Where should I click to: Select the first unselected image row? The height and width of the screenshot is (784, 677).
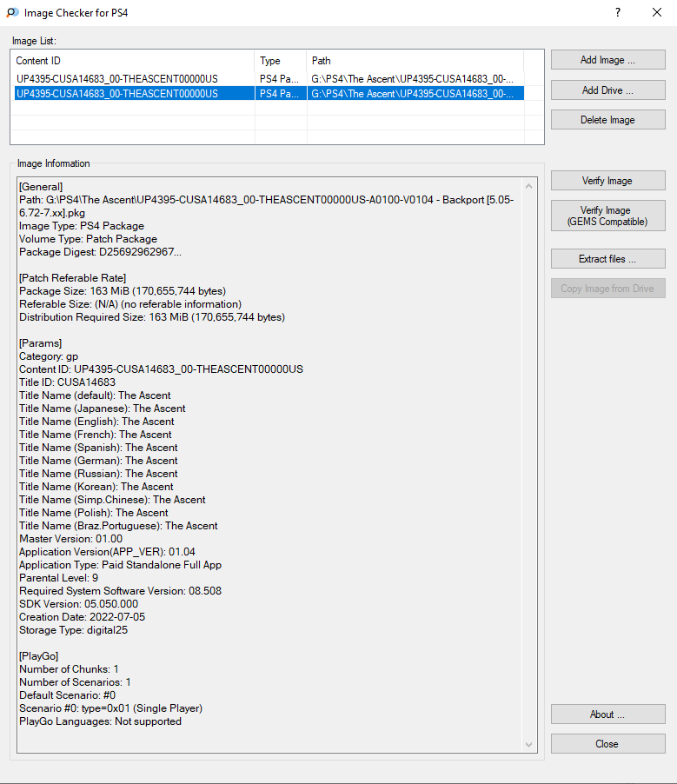click(x=269, y=79)
